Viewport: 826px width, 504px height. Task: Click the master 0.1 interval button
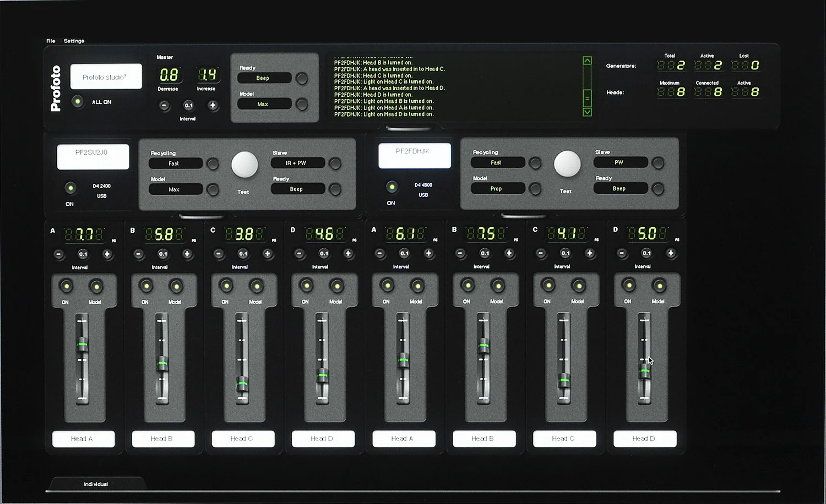[x=188, y=105]
